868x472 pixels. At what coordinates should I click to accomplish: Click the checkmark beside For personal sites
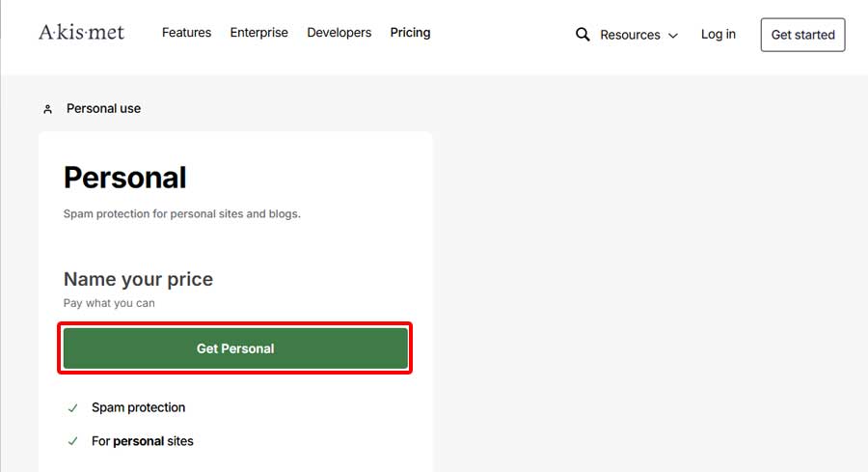click(x=72, y=441)
